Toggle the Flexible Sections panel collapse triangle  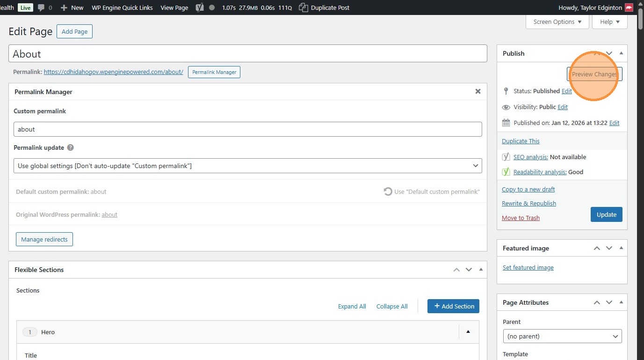[x=481, y=270]
